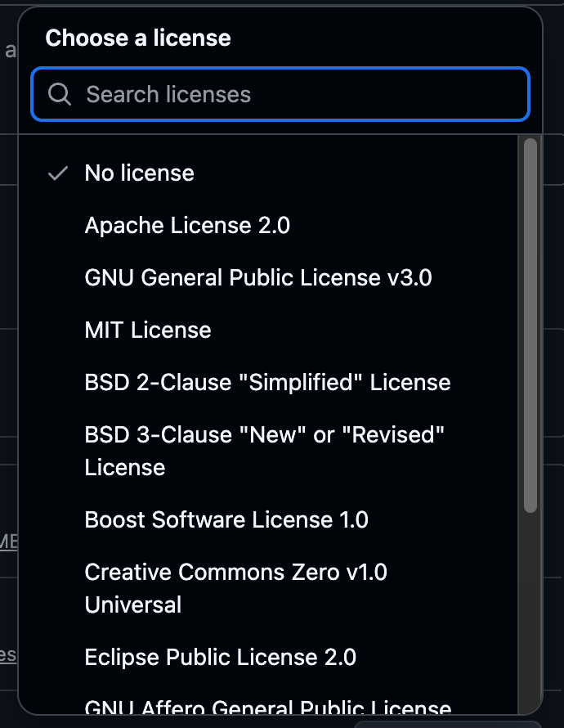
Task: Choose BSD 2-Clause "Simplified" License
Action: [268, 383]
